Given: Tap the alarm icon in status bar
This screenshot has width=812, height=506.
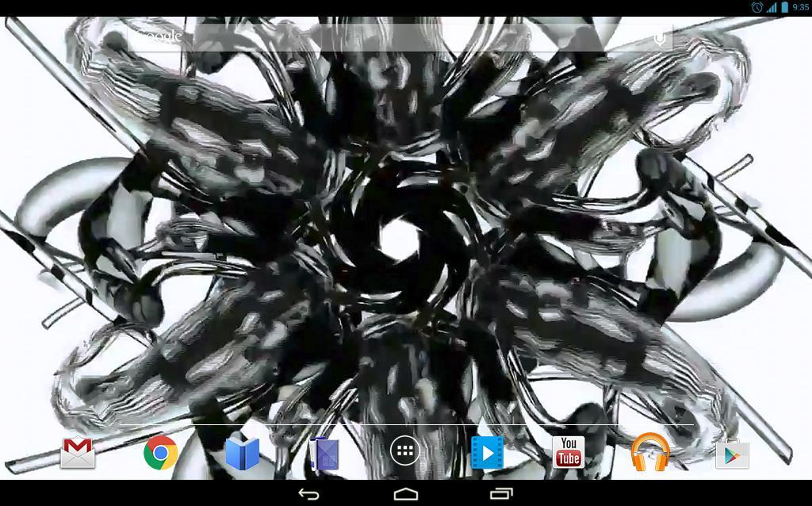Looking at the screenshot, I should tap(757, 7).
